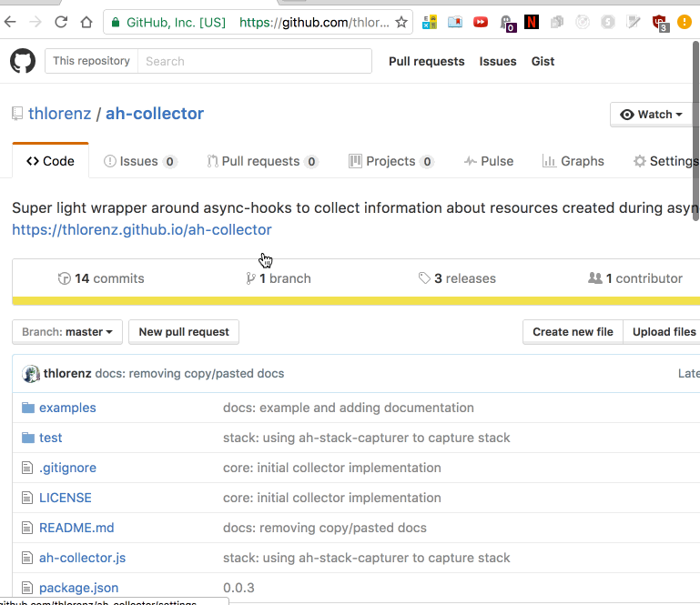Viewport: 700px width, 605px height.
Task: View the 3 releases link
Action: tap(457, 278)
